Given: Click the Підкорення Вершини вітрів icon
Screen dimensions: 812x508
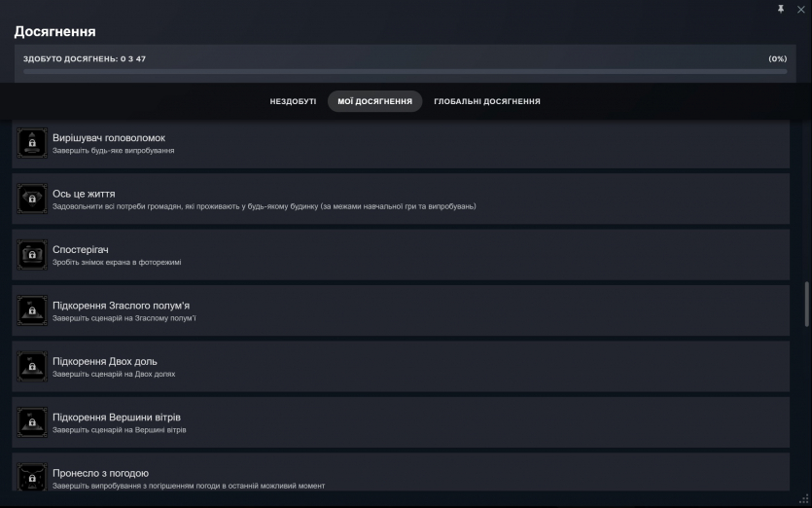Looking at the screenshot, I should [32, 422].
